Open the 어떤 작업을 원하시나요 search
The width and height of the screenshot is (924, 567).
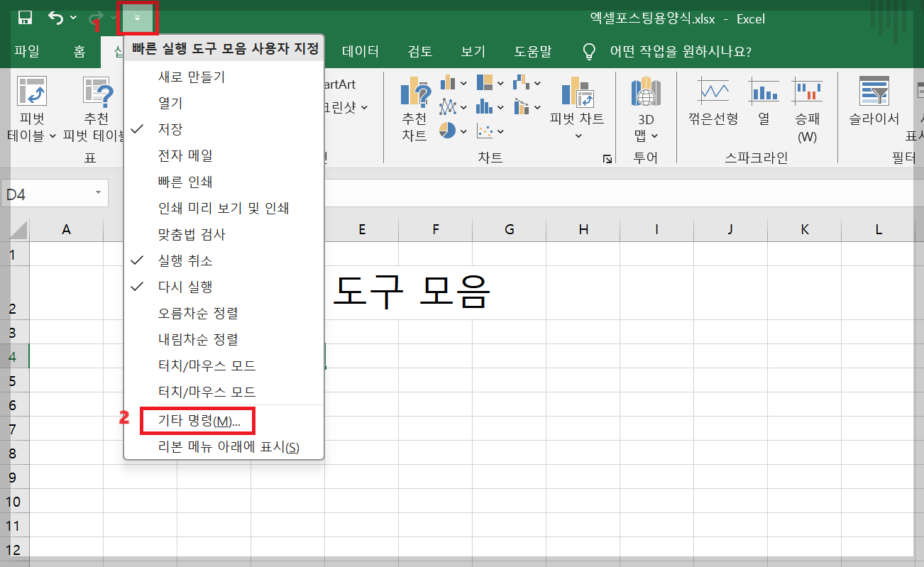click(678, 51)
